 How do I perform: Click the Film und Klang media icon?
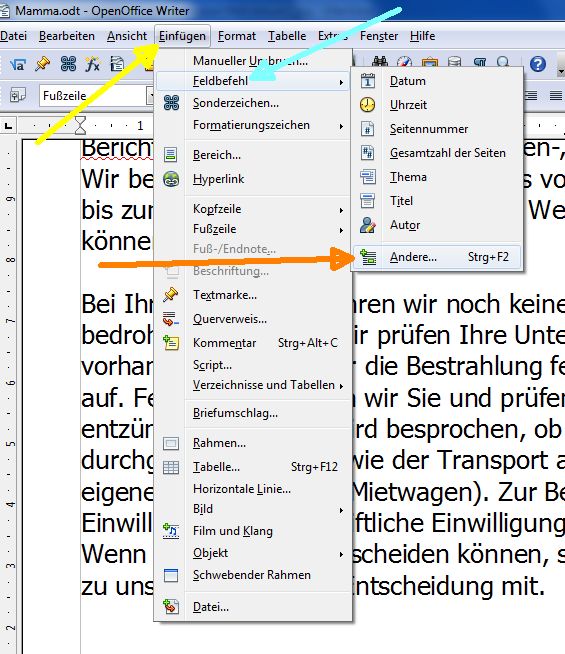(171, 531)
